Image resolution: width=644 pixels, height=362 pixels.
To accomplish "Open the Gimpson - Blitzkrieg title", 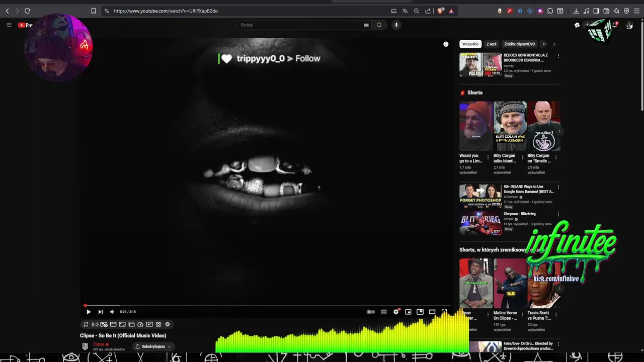I will coord(520,214).
